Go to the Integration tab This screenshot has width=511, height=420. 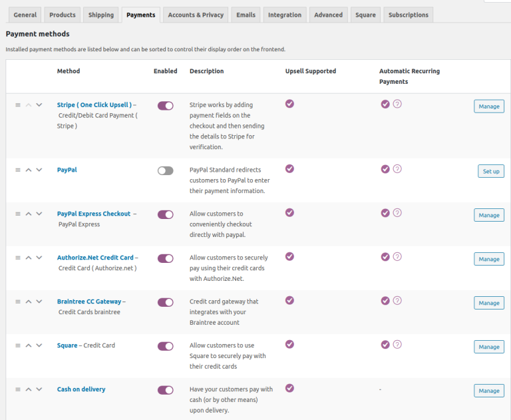click(285, 15)
